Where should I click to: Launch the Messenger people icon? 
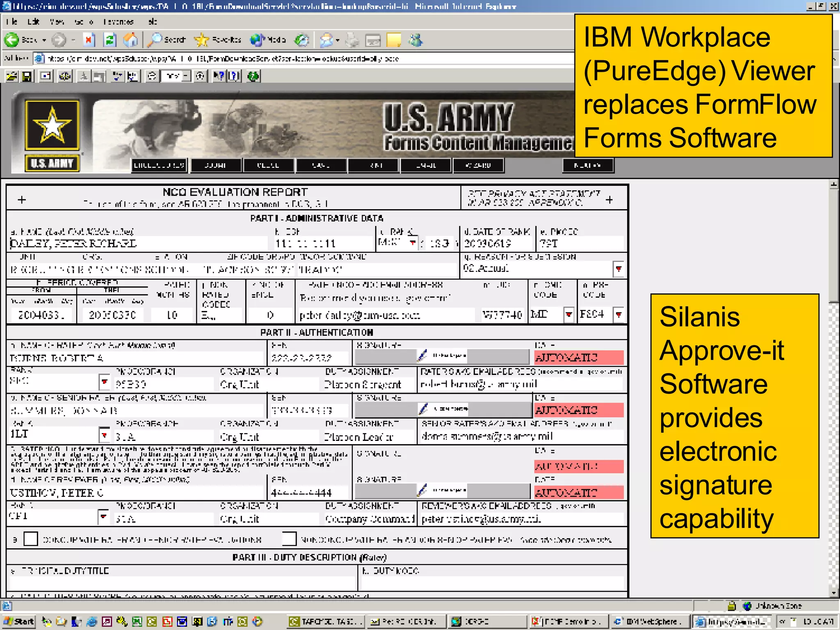415,40
